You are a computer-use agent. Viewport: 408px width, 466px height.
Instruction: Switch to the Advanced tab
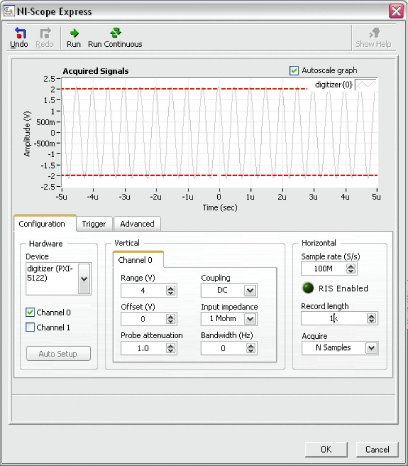pos(137,224)
